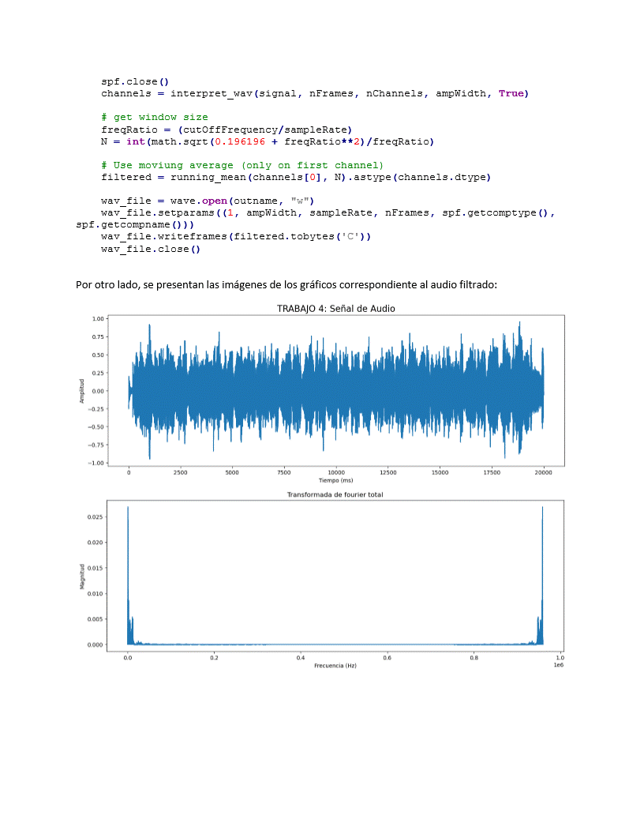
Task: Click the 'Por otro lado' paragraph text
Action: point(286,284)
